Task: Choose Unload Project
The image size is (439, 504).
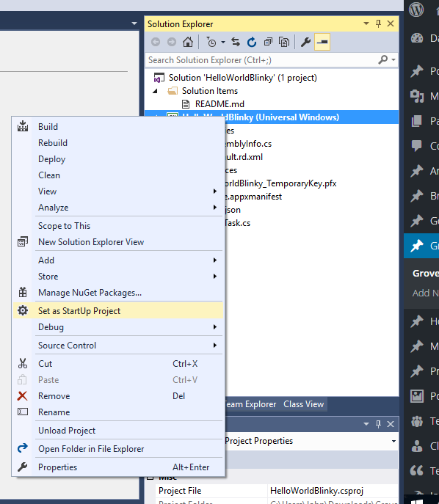Action: [117, 431]
